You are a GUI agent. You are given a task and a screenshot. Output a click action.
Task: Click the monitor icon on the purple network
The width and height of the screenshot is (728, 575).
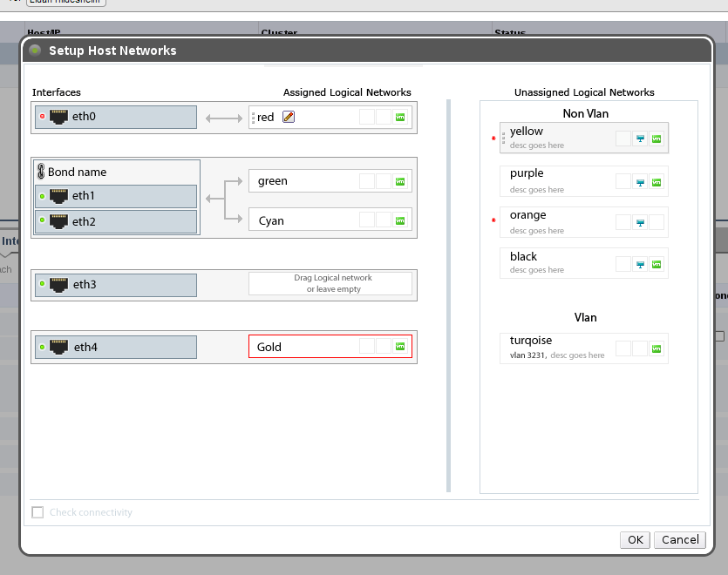pyautogui.click(x=639, y=182)
